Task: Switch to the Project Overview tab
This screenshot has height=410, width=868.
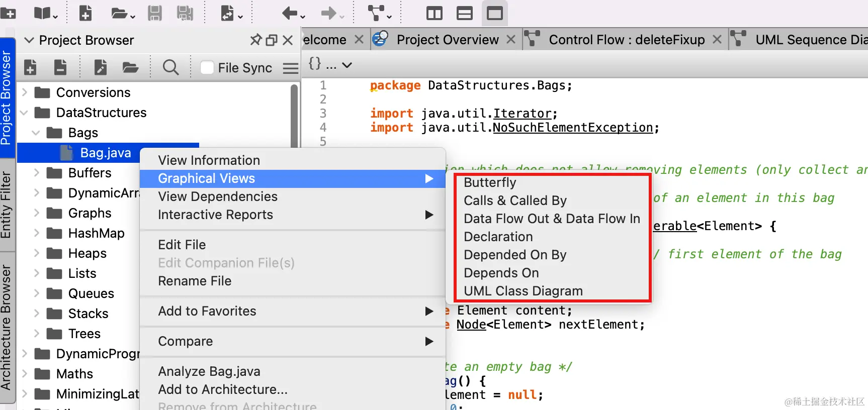Action: pyautogui.click(x=447, y=40)
